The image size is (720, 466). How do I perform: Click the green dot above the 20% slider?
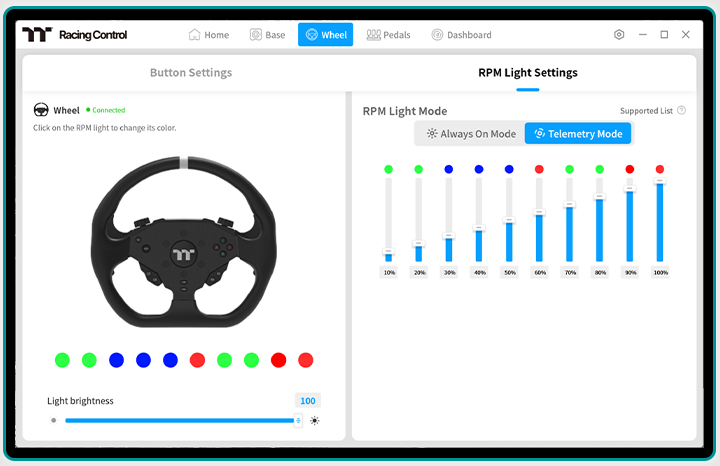point(418,169)
